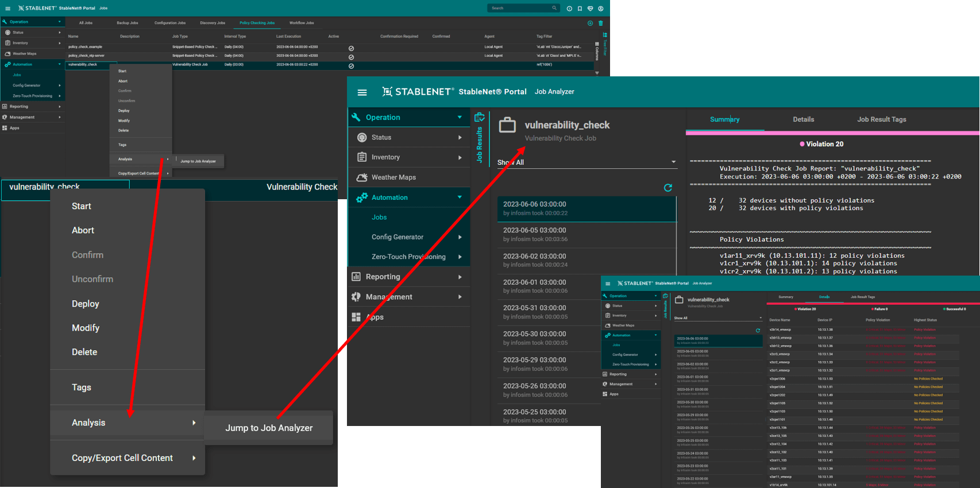Toggle Active check for policy_check_ntp-server job
980x488 pixels.
click(351, 57)
